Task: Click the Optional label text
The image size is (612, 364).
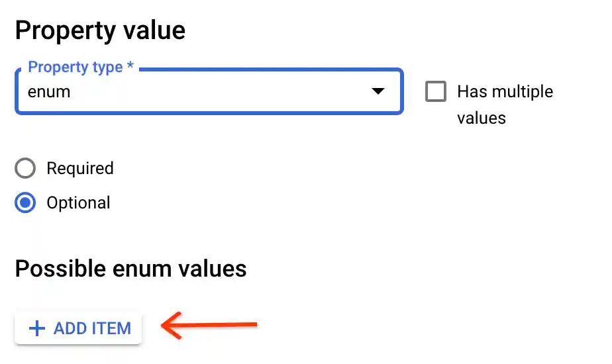Action: [x=78, y=203]
